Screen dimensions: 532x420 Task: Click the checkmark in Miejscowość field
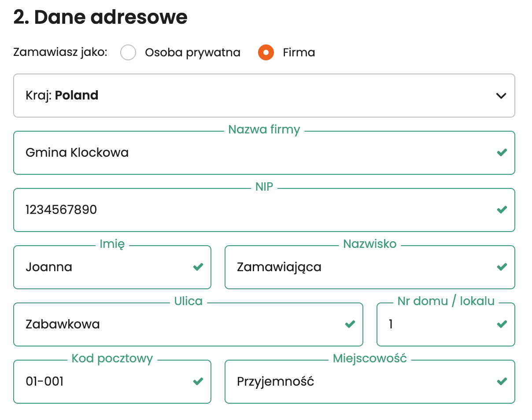coord(502,381)
